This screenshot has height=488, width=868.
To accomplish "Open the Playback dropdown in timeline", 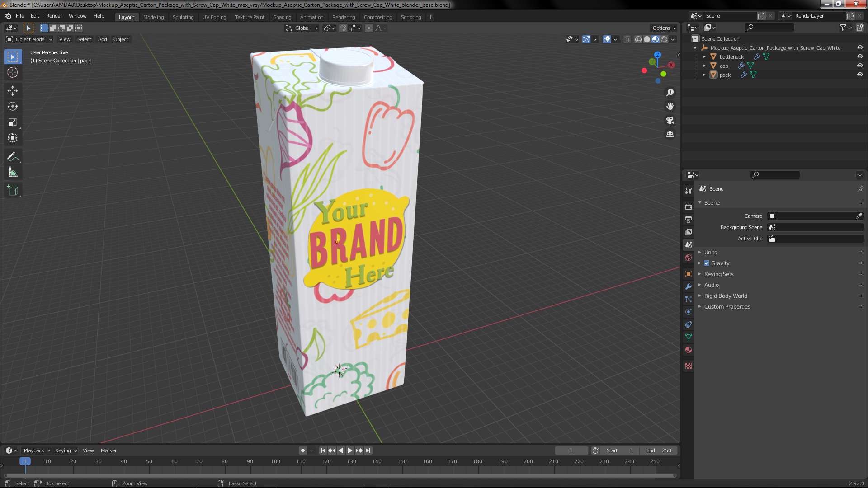I will point(37,450).
